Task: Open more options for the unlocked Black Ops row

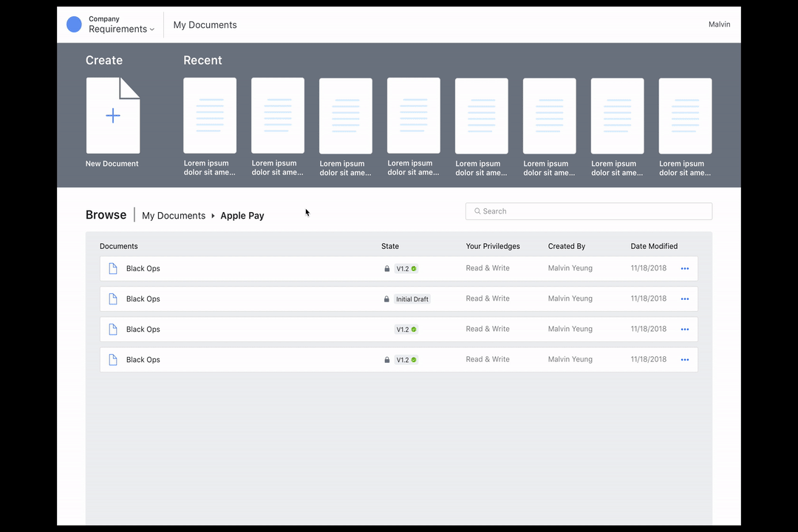Action: pyautogui.click(x=685, y=330)
